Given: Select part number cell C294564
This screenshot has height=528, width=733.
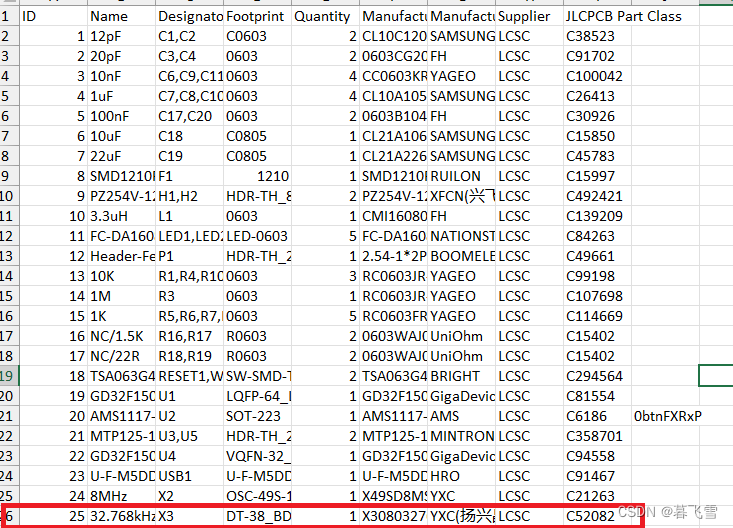Looking at the screenshot, I should [x=597, y=376].
